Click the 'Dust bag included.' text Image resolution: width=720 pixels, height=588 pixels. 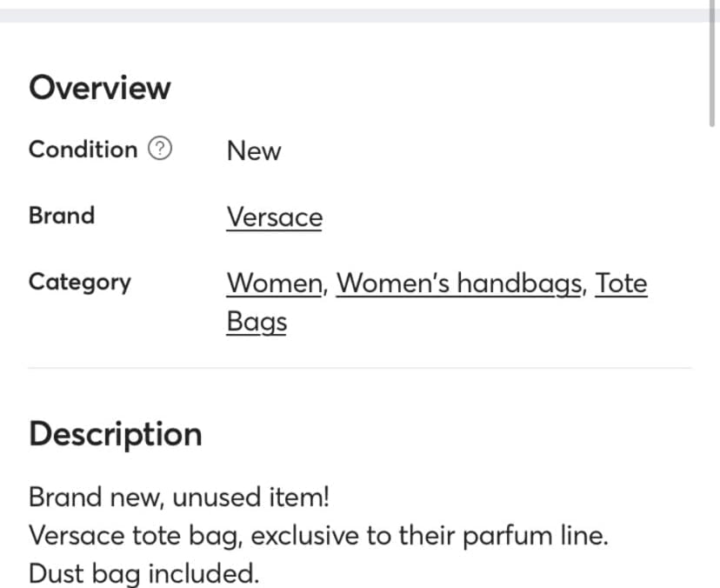coord(143,574)
